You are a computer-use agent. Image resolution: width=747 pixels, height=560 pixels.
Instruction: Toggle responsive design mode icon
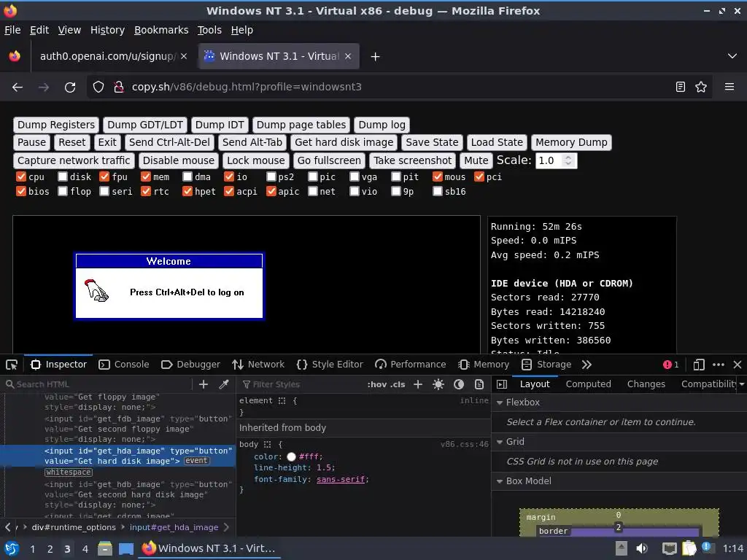[x=699, y=365]
